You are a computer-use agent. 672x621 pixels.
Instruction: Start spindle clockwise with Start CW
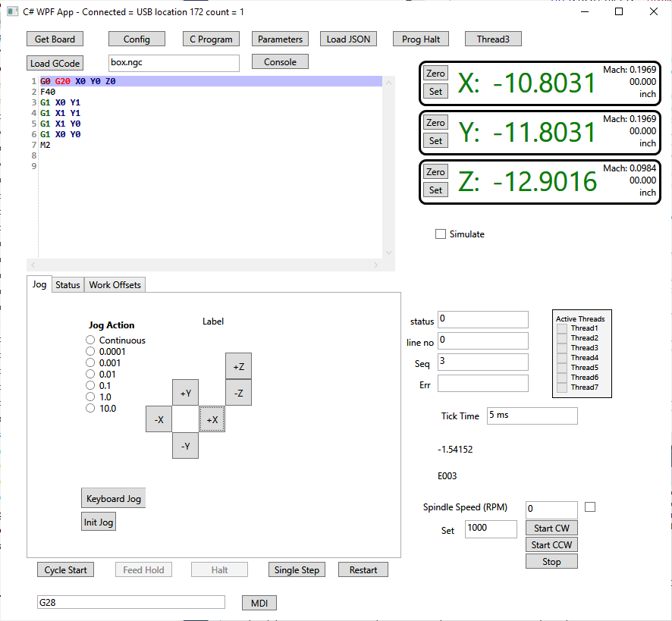(551, 528)
